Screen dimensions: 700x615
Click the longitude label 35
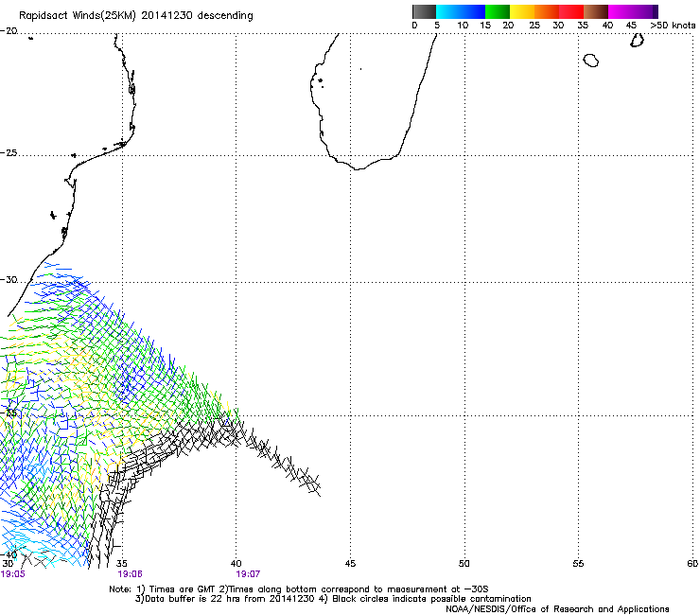[122, 564]
